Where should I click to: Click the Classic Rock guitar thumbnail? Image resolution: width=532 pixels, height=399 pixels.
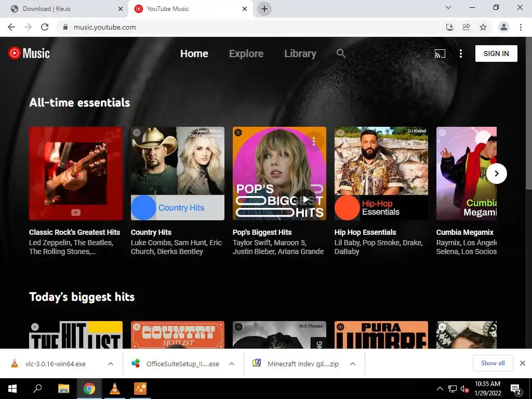[76, 174]
